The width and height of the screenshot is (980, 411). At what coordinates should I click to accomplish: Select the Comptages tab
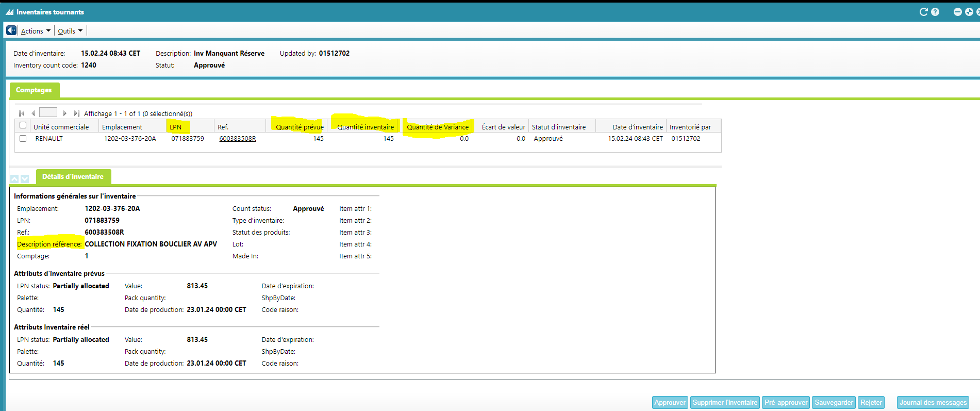coord(34,90)
